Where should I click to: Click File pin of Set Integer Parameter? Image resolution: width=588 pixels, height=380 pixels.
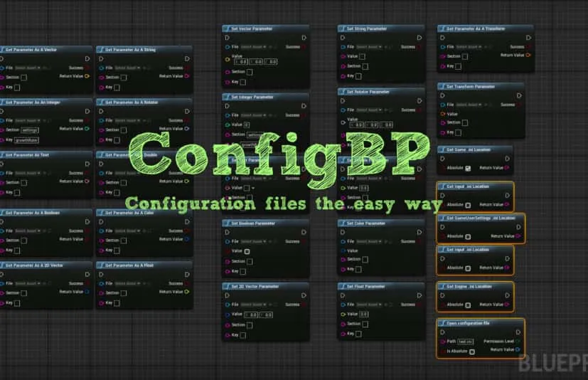[x=228, y=115]
